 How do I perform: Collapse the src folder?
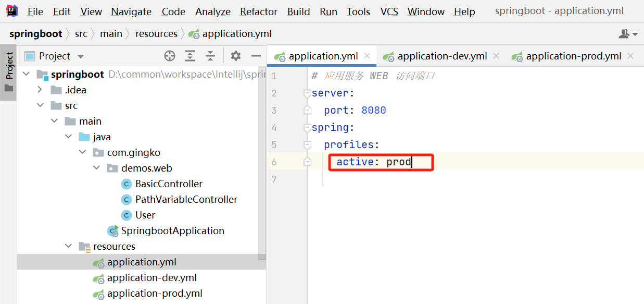(41, 106)
